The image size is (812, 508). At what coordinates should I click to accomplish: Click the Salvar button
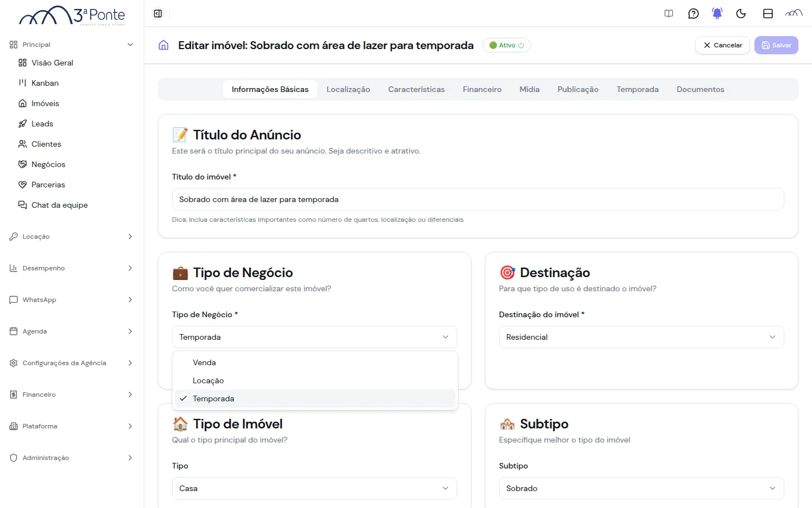tap(776, 45)
